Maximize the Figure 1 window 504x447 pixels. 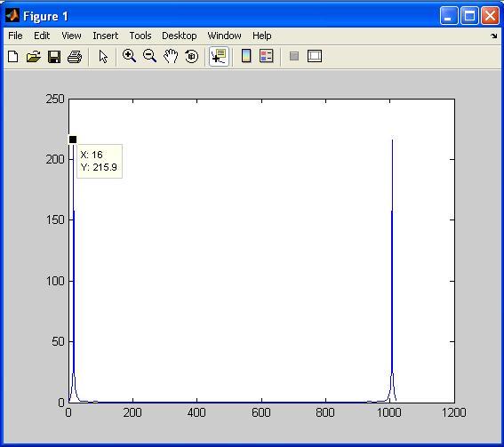click(469, 15)
